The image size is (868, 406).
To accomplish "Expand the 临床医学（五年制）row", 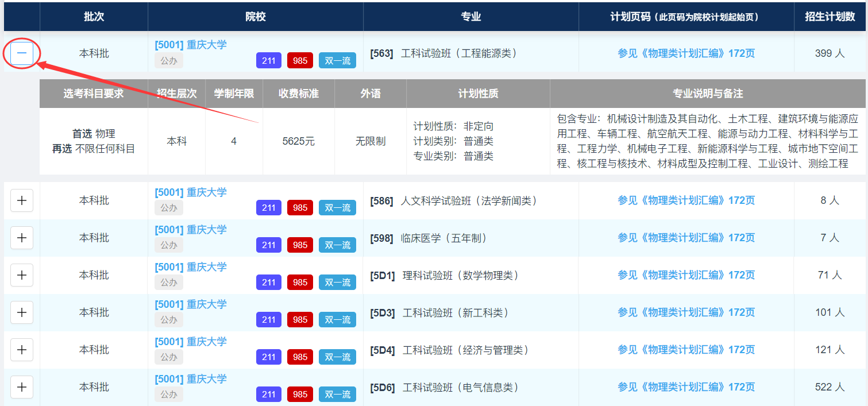I will pyautogui.click(x=22, y=238).
